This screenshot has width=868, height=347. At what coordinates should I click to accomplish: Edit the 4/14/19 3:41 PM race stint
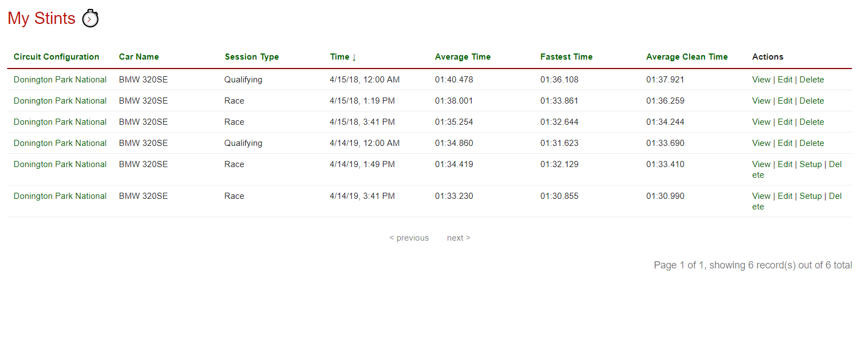click(785, 196)
